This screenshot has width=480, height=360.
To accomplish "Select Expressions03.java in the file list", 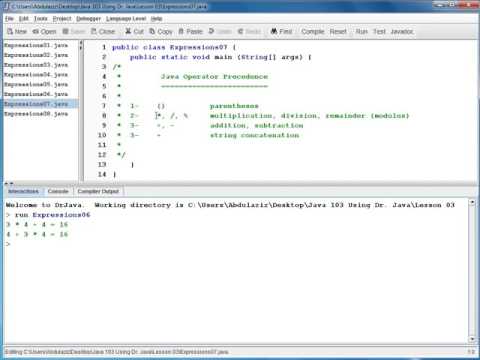I will coord(36,65).
